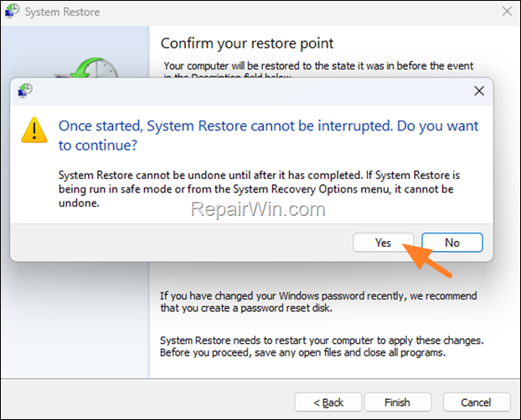
Task: Close the System Restore window
Action: click(x=507, y=11)
